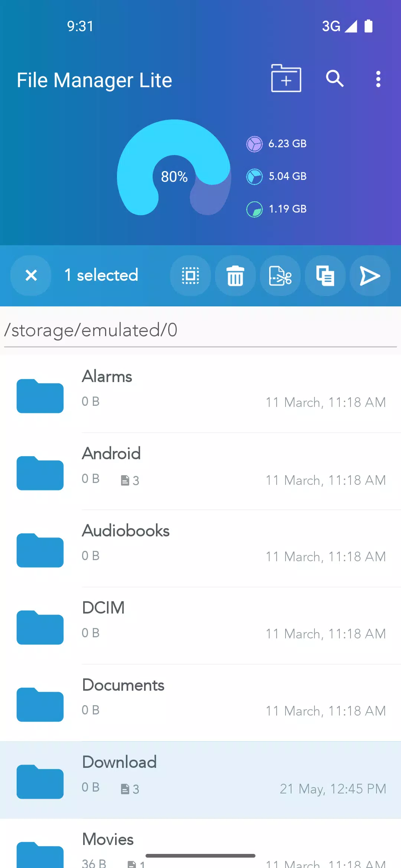Image resolution: width=401 pixels, height=868 pixels.
Task: Tap the new folder icon
Action: click(286, 79)
